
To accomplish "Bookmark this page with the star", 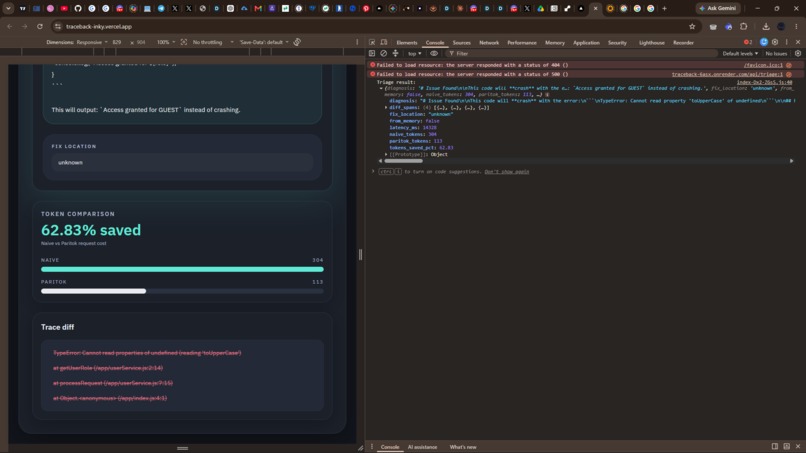I will coord(692,26).
